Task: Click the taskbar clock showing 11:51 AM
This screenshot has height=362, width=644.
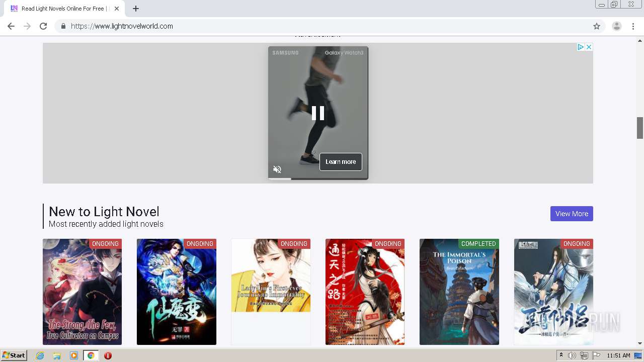Action: coord(618,355)
